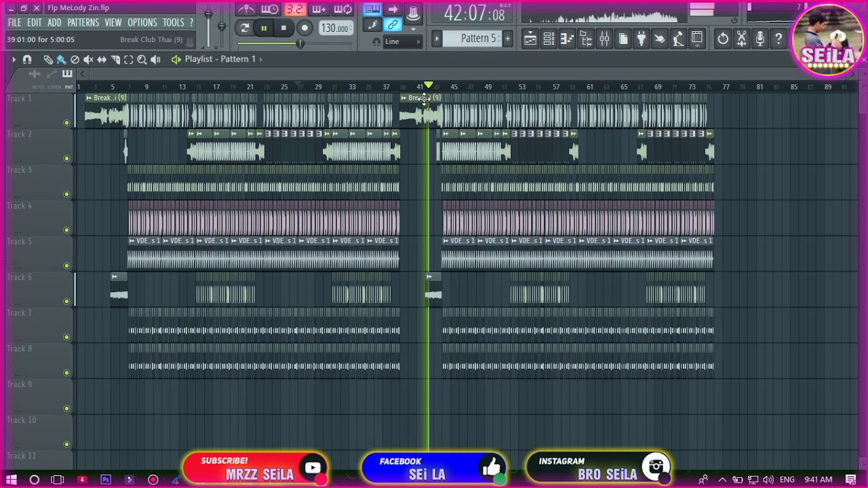Toggle the metronome button
868x488 pixels.
coord(246,9)
